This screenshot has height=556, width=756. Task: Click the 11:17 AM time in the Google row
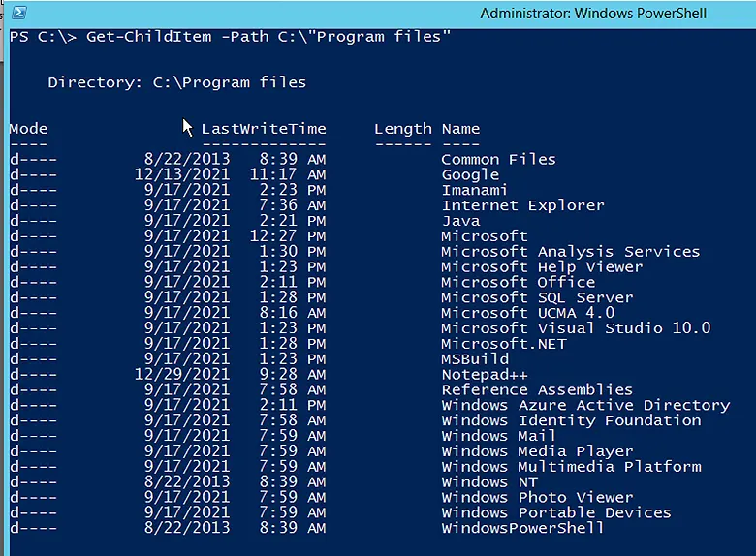click(x=288, y=174)
